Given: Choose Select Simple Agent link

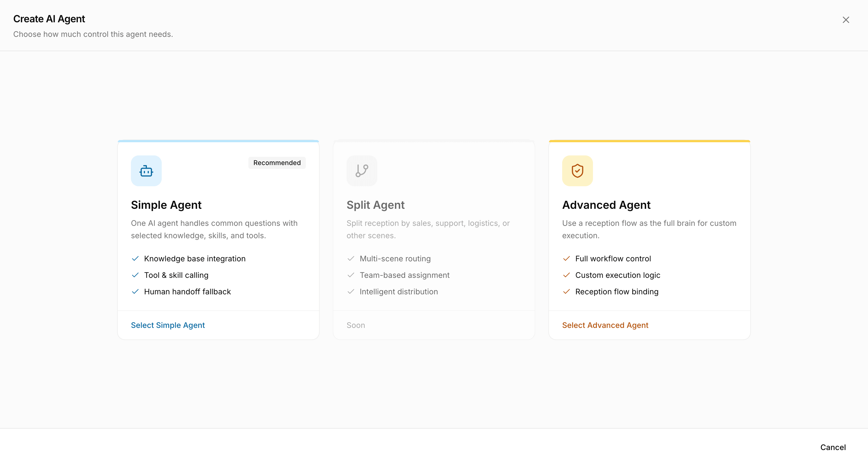Looking at the screenshot, I should point(168,325).
